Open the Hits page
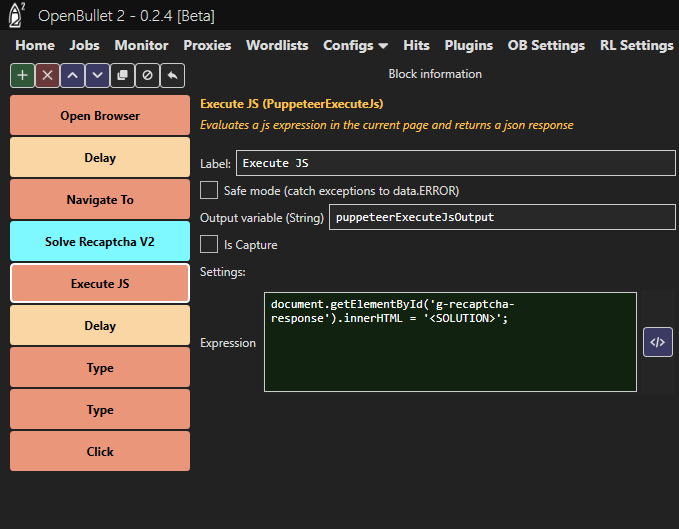The image size is (679, 529). point(416,45)
